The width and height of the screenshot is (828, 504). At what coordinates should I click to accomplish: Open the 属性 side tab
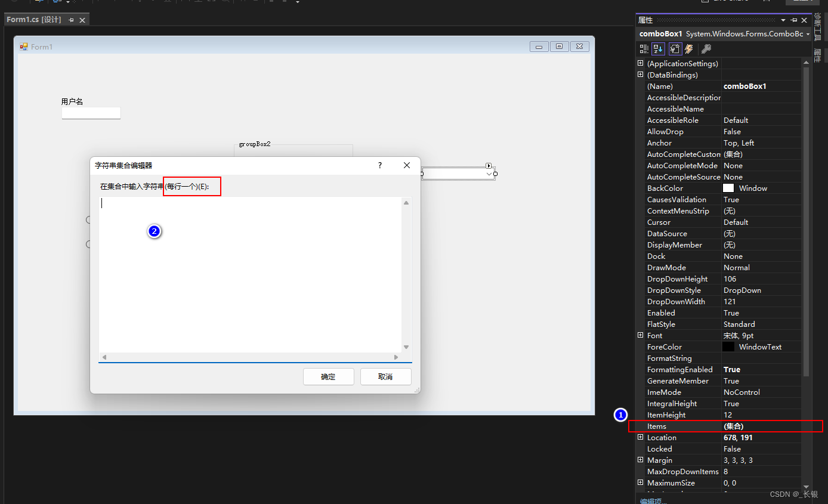pyautogui.click(x=817, y=55)
